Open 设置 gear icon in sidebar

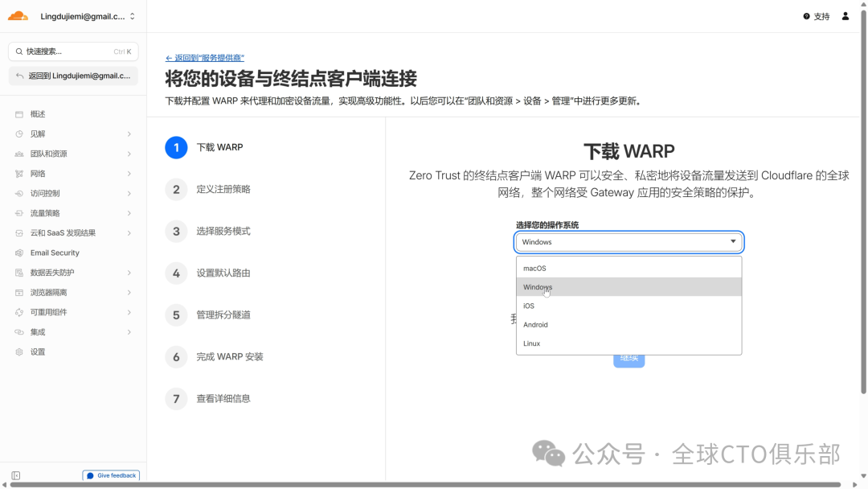19,352
